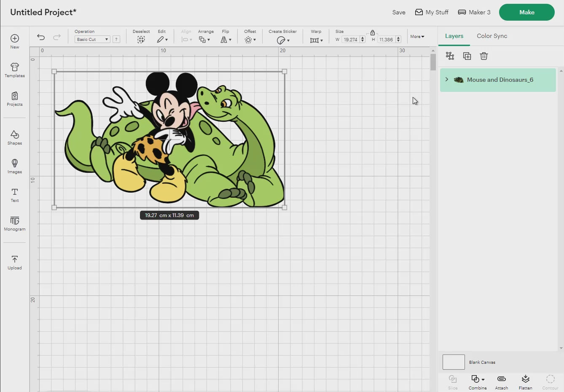Viewport: 564px width, 392px height.
Task: Click the canvas scrollbar up arrow
Action: click(433, 51)
